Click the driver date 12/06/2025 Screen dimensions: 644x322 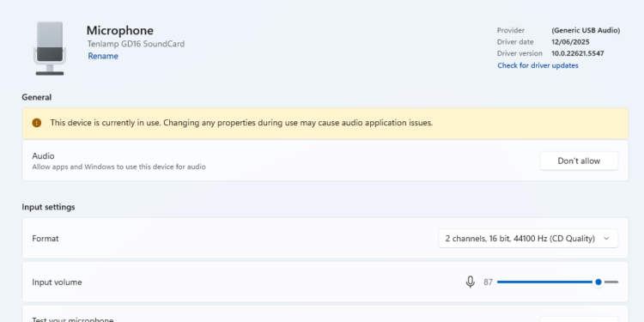click(570, 42)
